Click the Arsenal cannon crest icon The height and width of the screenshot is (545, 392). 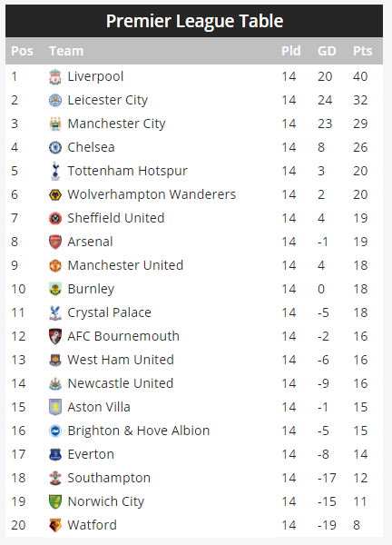55,242
